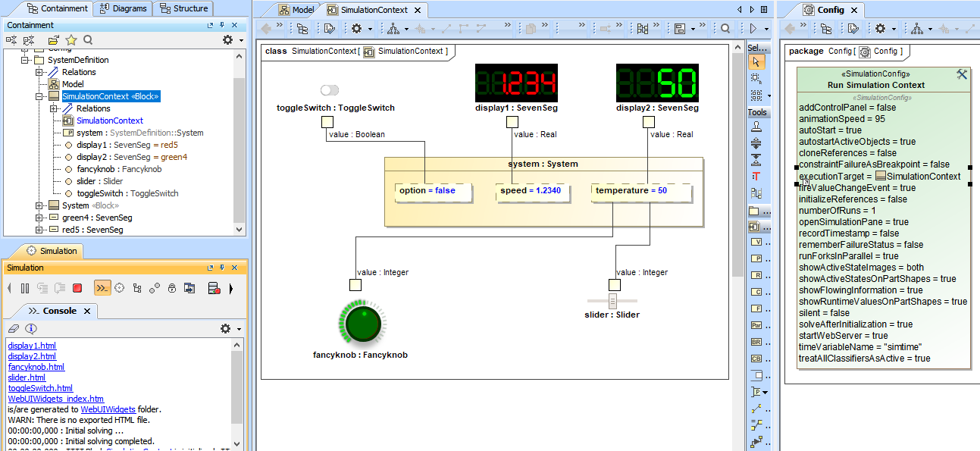The height and width of the screenshot is (451, 980).
Task: Stop the simulation with the red stop button
Action: coord(77,288)
